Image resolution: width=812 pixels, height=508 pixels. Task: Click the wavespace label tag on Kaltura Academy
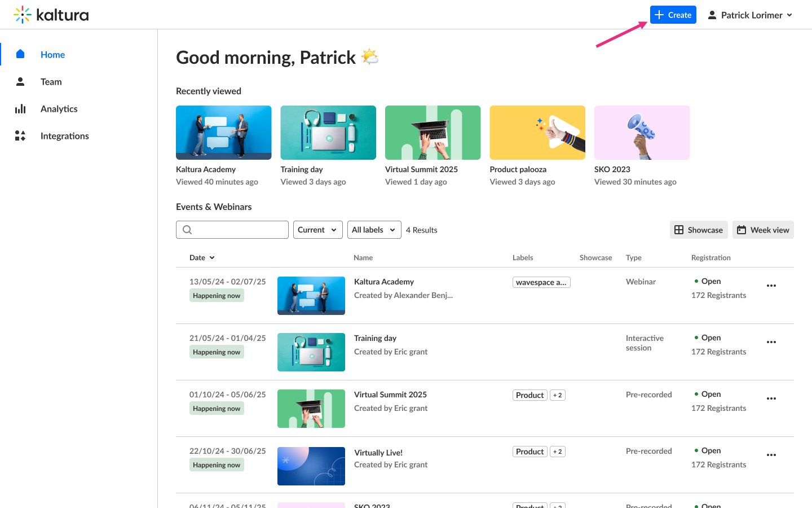(541, 282)
